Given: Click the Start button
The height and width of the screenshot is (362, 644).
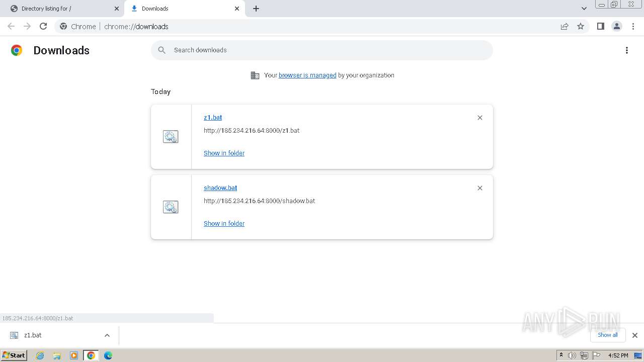Looking at the screenshot, I should (14, 355).
